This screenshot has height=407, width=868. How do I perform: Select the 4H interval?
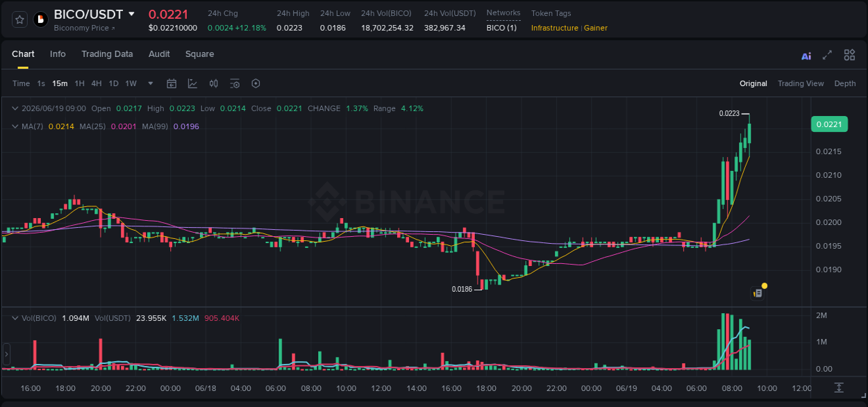click(x=96, y=83)
